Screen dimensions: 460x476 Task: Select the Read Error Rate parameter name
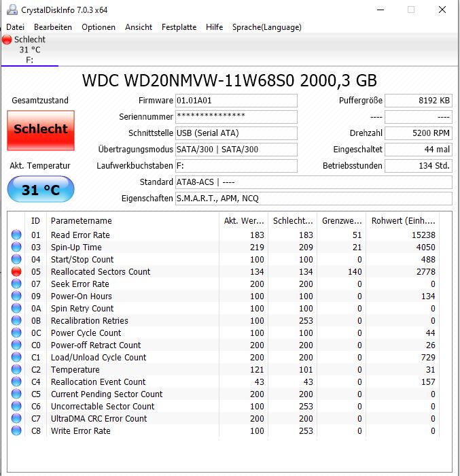click(80, 235)
